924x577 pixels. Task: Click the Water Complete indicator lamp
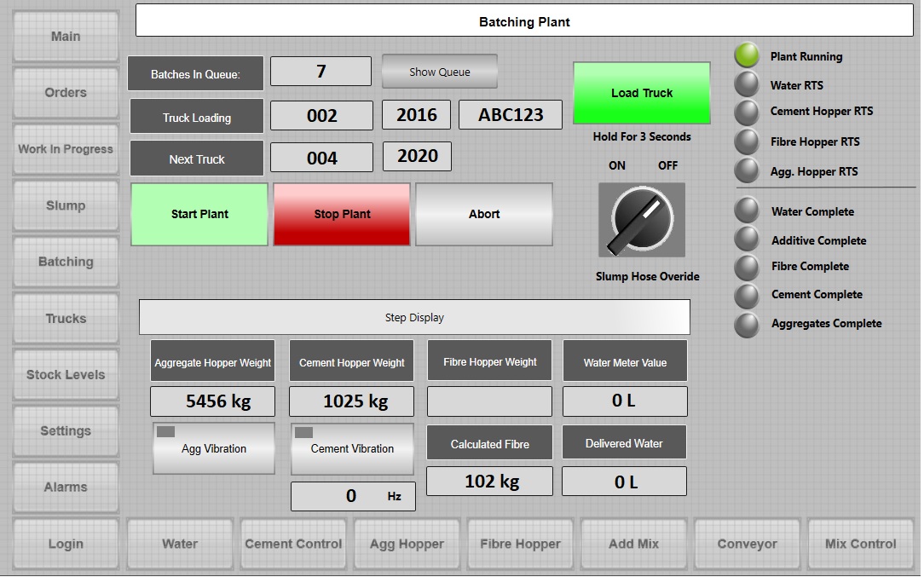click(747, 211)
